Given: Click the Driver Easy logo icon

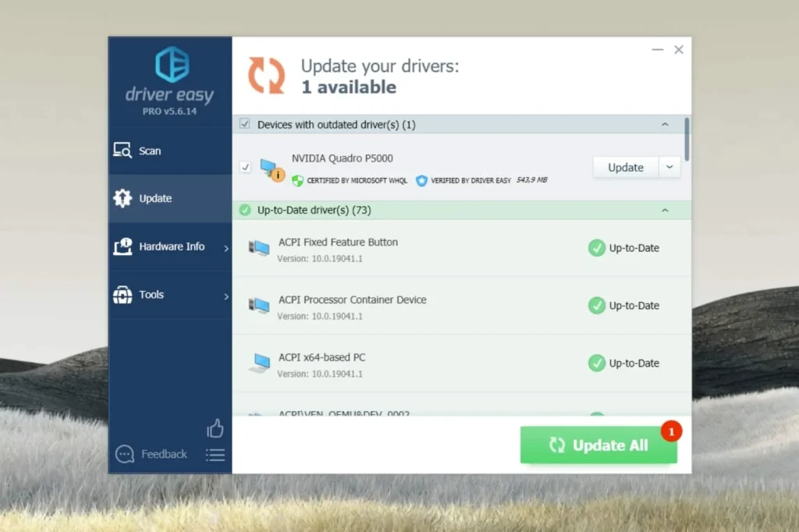Looking at the screenshot, I should 172,64.
